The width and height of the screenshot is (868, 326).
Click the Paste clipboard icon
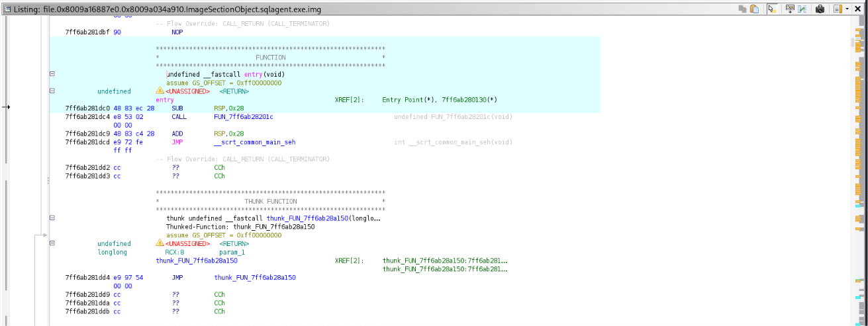coord(754,9)
